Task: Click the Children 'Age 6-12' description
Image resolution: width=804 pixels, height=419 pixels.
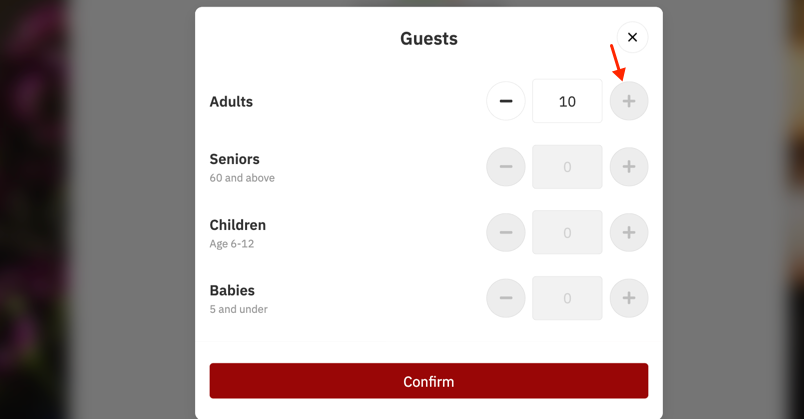Action: click(x=231, y=244)
